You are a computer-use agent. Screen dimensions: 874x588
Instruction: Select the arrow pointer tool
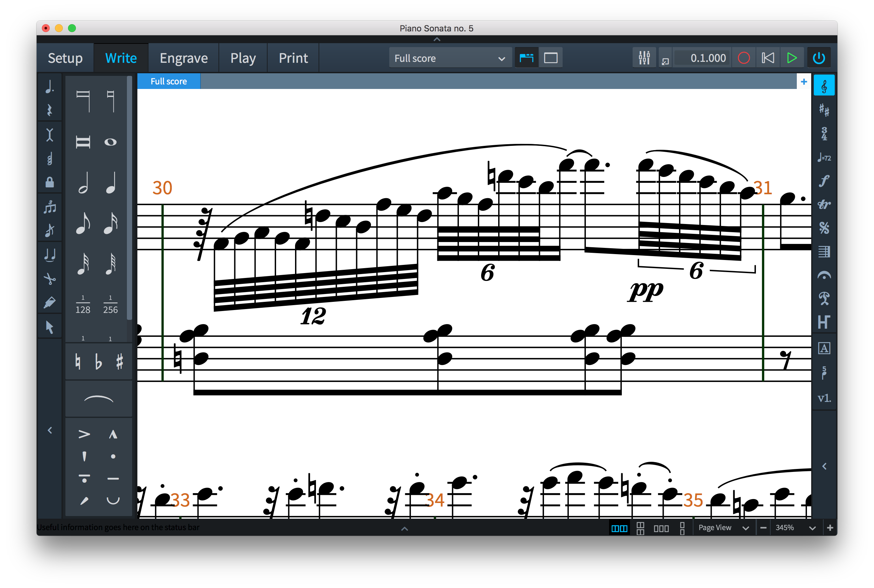point(49,327)
